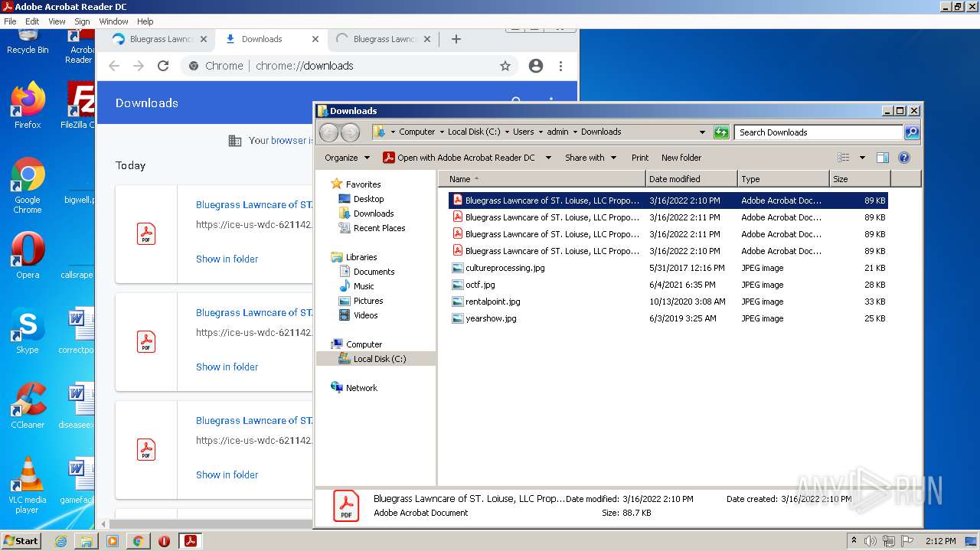Click the Windows Explorer taskbar icon
Image resolution: width=980 pixels, height=551 pixels.
point(87,541)
